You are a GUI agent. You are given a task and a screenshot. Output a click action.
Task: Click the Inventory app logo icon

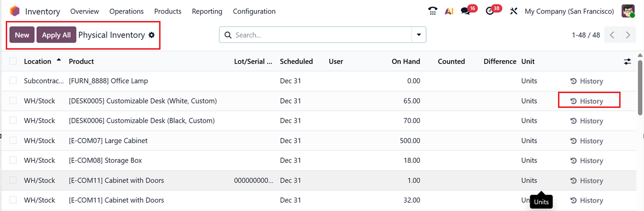click(x=15, y=11)
